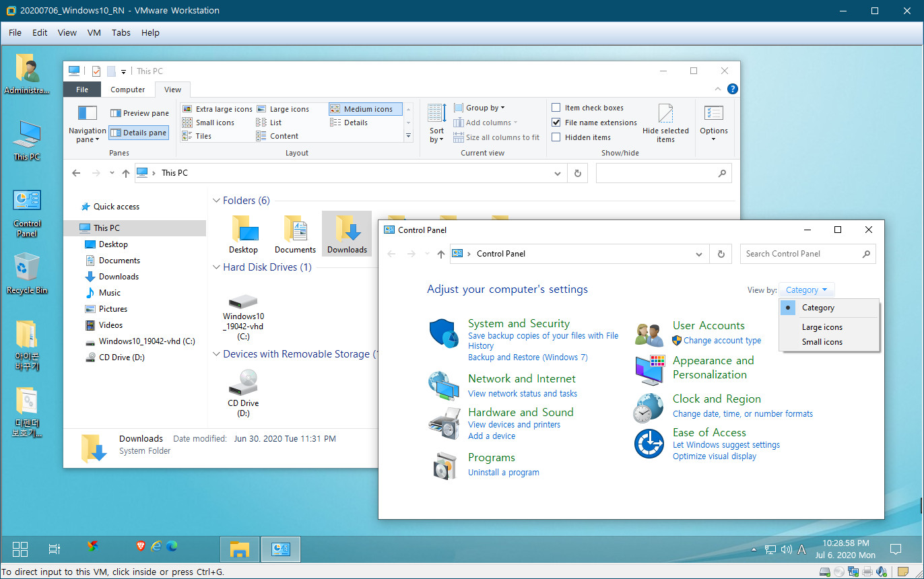Click the Network and Internet icon

click(x=443, y=385)
